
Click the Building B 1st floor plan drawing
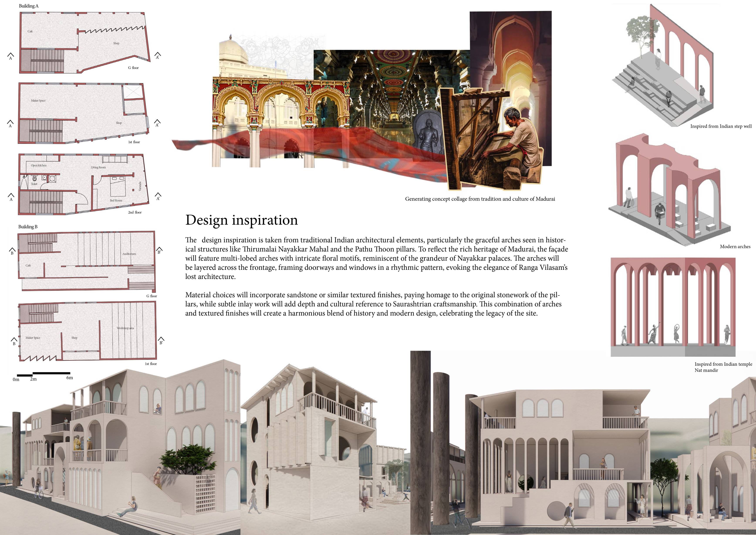[87, 331]
